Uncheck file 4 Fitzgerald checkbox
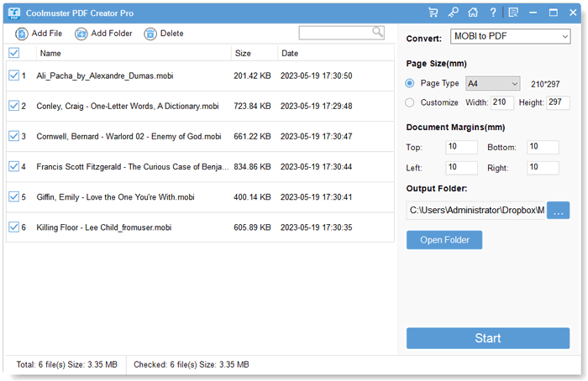This screenshot has width=588, height=381. [14, 166]
